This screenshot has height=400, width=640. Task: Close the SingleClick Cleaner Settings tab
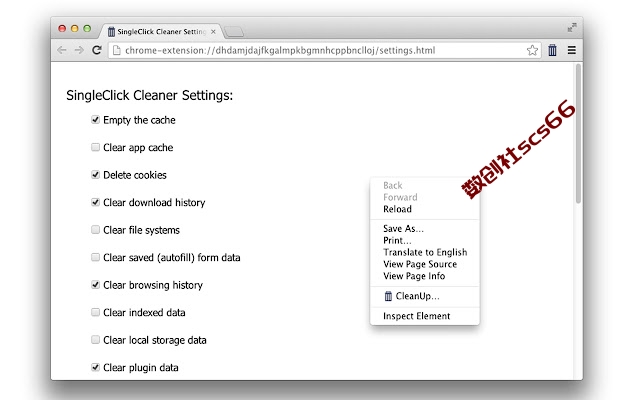(213, 31)
